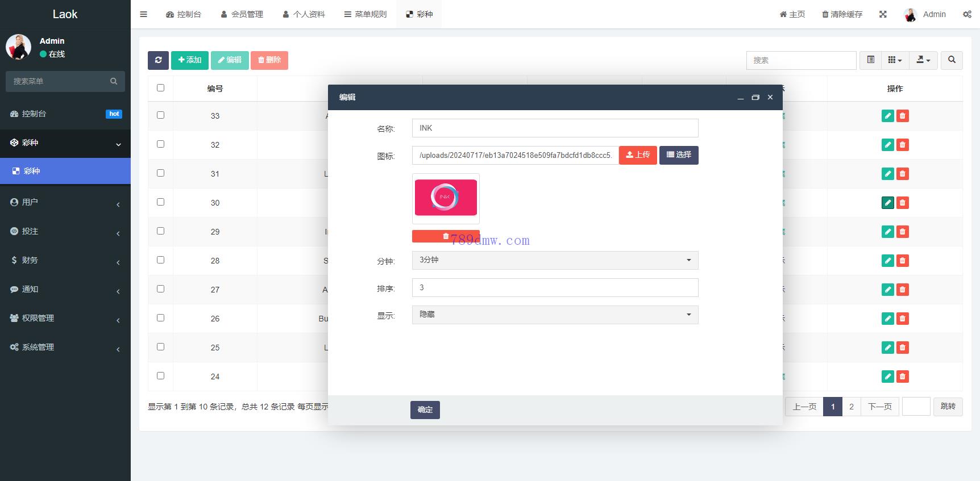The width and height of the screenshot is (980, 481).
Task: Expand the 财务 sidebar menu
Action: pos(65,260)
